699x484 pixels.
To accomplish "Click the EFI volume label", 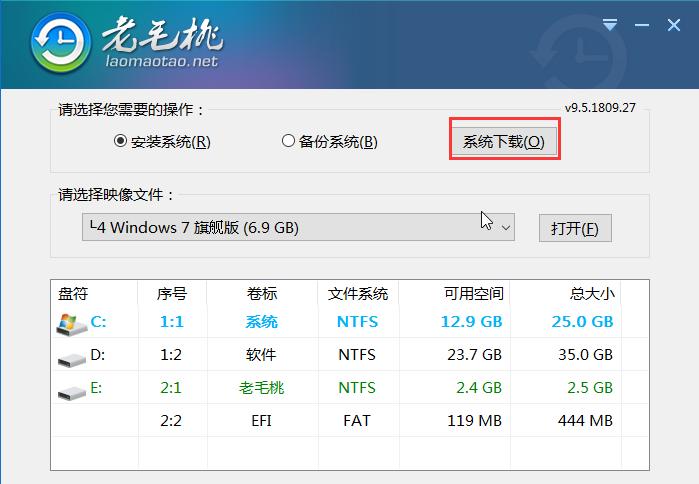I will pos(261,420).
